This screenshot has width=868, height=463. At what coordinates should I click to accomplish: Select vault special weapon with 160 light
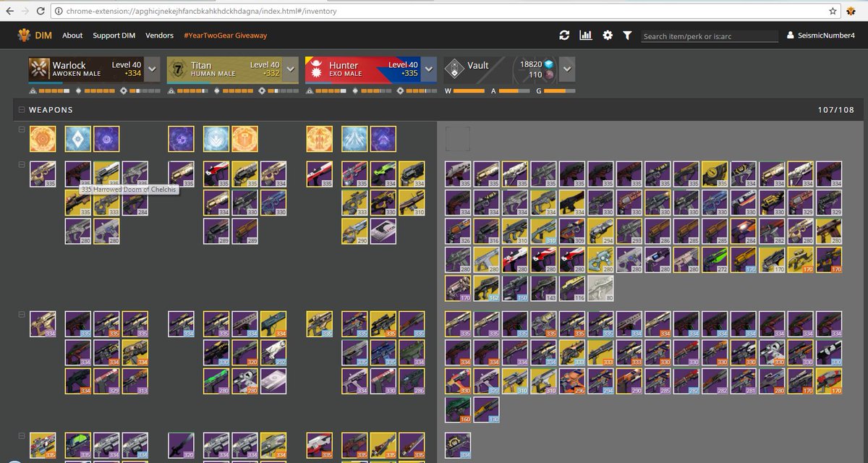458,410
